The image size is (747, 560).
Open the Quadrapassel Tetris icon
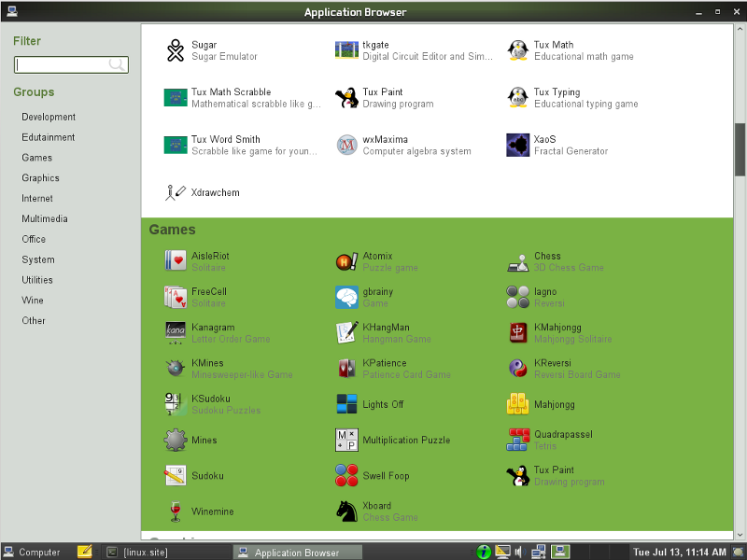(x=518, y=440)
